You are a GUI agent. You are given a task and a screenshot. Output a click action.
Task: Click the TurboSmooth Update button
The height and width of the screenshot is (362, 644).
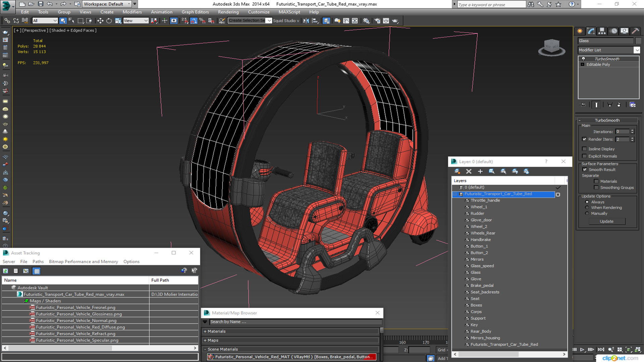click(606, 221)
